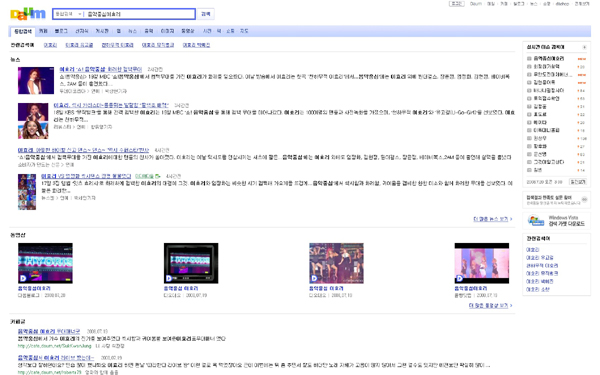Play second video thumbnail with black frame
Image resolution: width=600 pixels, height=375 pixels.
[191, 263]
